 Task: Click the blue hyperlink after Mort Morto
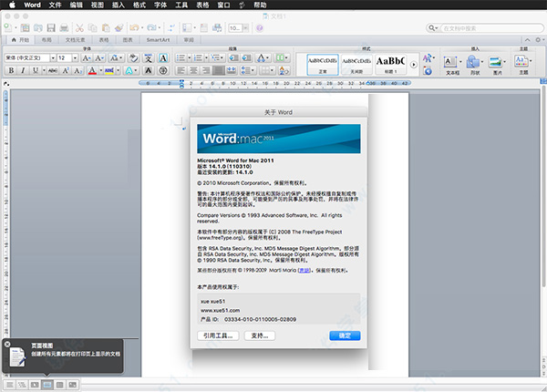pos(304,270)
